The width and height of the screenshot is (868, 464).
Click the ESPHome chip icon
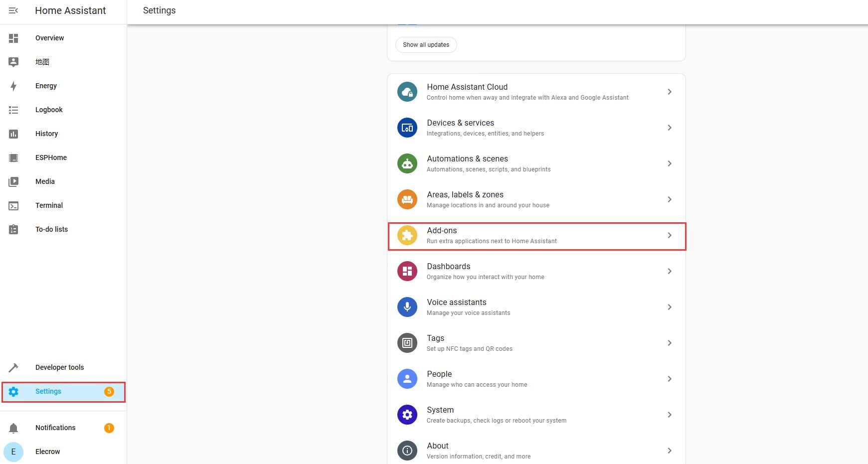pos(13,157)
